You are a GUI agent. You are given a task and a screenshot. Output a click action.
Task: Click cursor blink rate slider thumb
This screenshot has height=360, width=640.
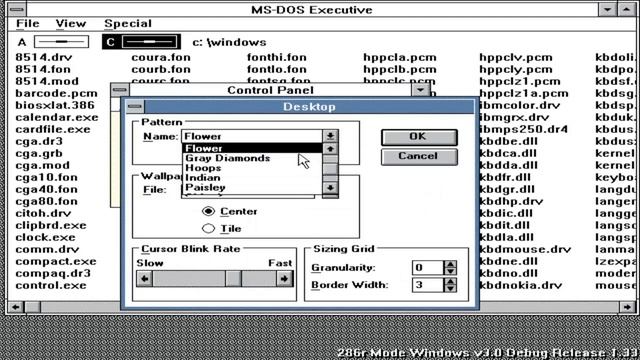[x=233, y=279]
